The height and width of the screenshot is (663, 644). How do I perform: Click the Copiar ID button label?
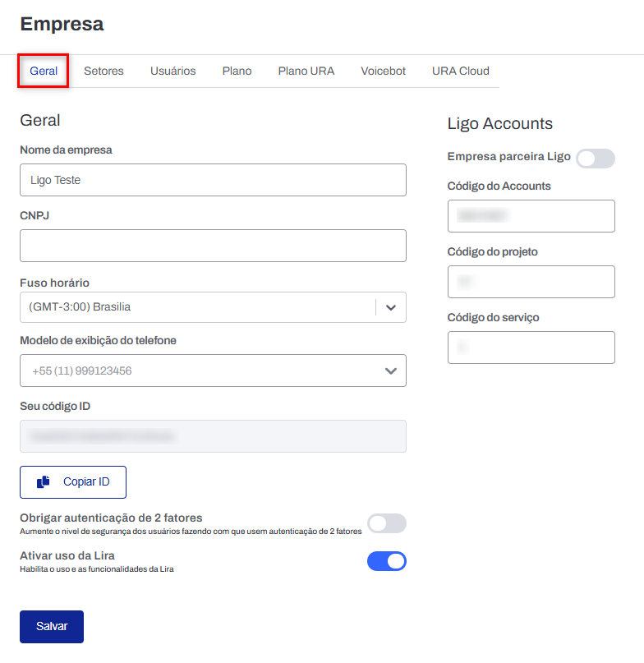point(86,482)
